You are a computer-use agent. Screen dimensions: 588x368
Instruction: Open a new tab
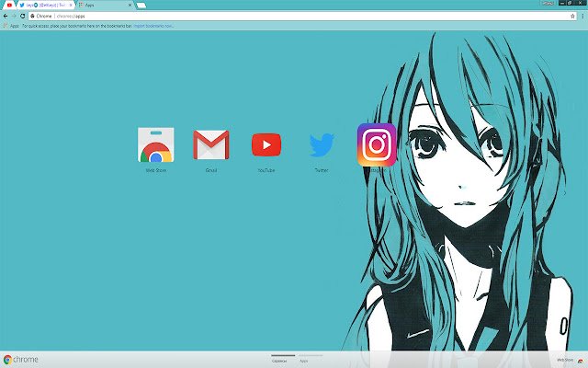pos(141,6)
